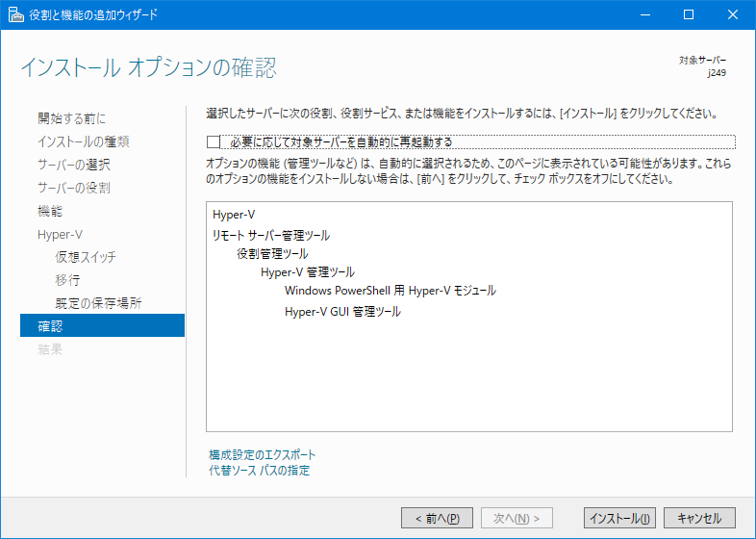Cancel the wizard with キャンセル
Image resolution: width=756 pixels, height=539 pixels.
pyautogui.click(x=699, y=518)
